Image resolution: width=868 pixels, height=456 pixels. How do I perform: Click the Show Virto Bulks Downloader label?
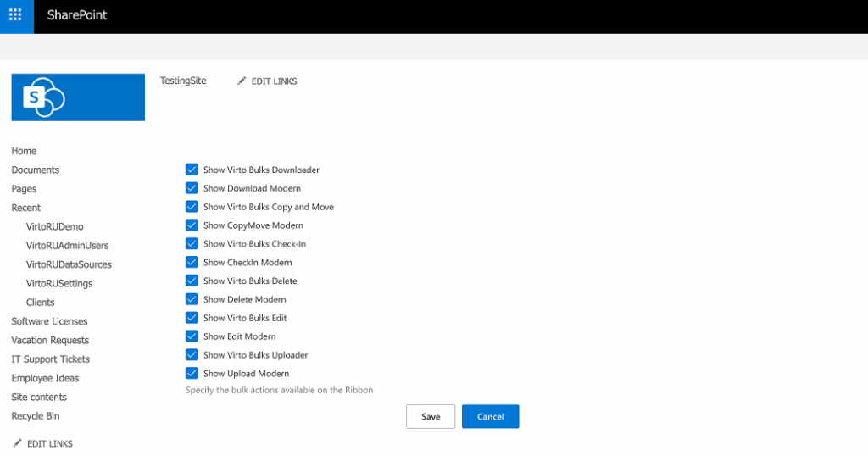tap(261, 170)
